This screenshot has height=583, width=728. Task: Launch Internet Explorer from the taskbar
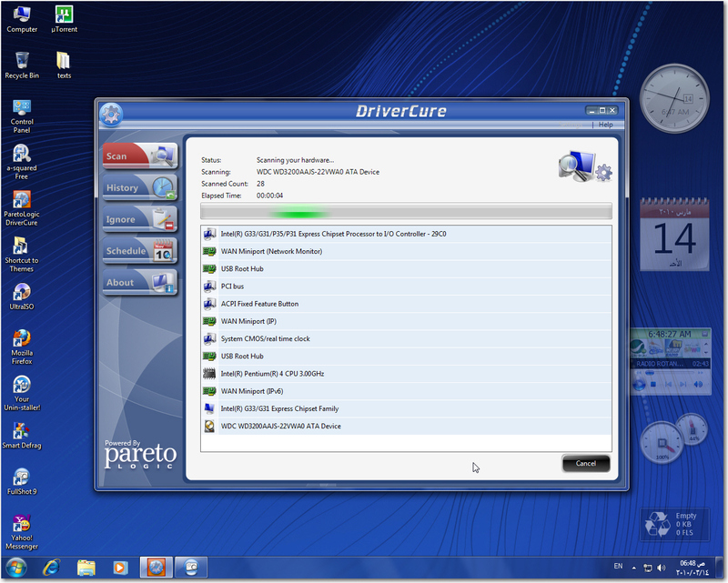[x=52, y=568]
